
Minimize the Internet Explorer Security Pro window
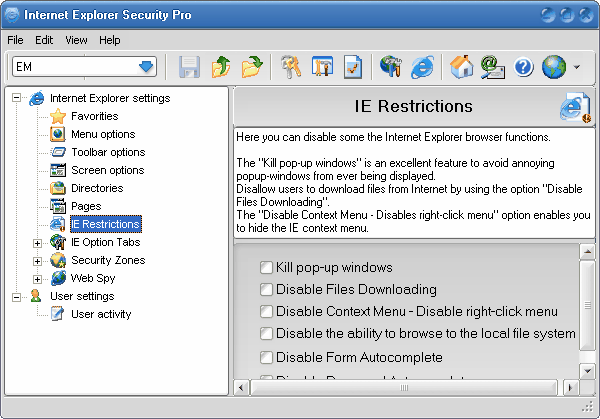(548, 15)
